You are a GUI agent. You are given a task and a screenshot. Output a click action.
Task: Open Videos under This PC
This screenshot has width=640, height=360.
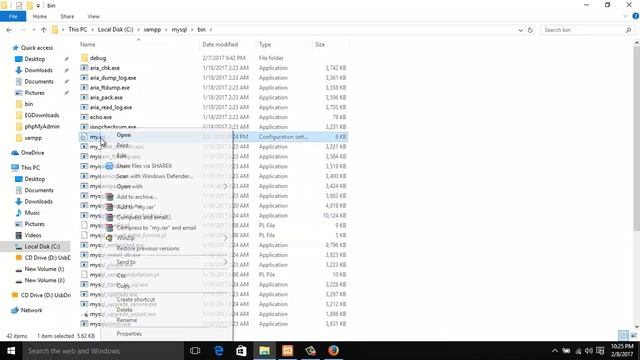[33, 235]
